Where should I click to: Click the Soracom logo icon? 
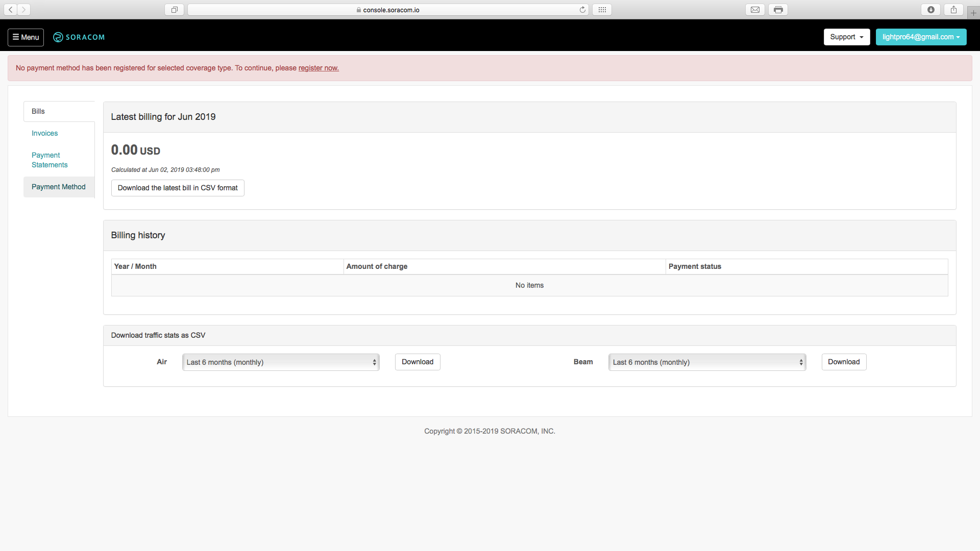pyautogui.click(x=58, y=37)
